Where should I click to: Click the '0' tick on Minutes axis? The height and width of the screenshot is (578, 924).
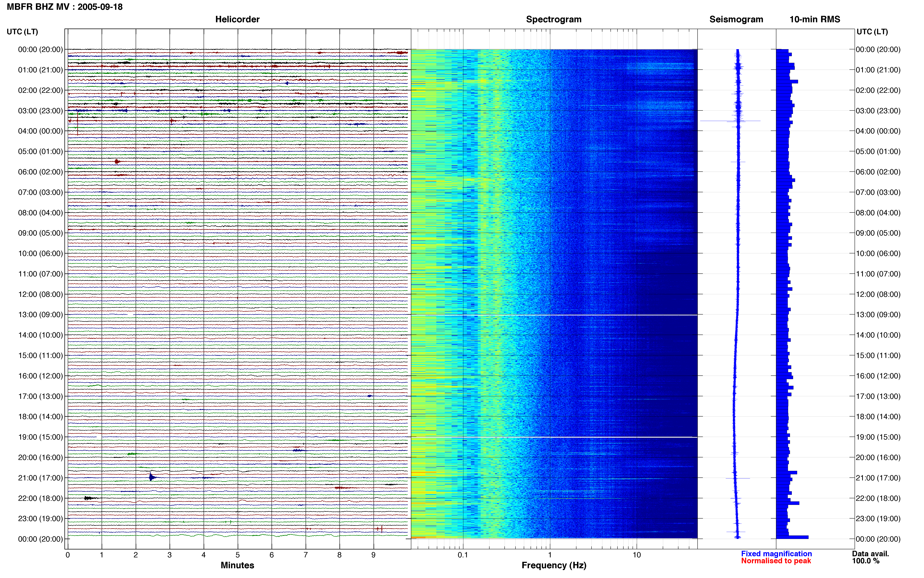coord(68,555)
